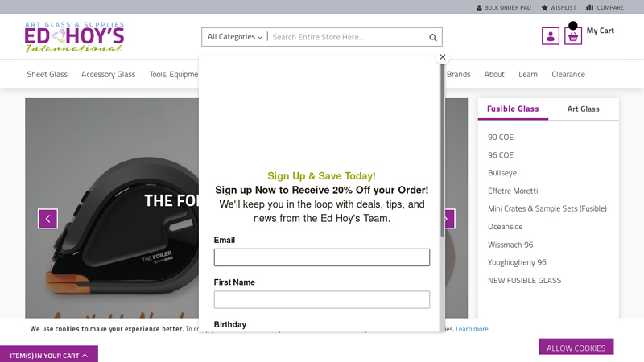Viewport: 644px width, 362px height.
Task: Expand Item(s) in Your Cart panel
Action: (49, 355)
